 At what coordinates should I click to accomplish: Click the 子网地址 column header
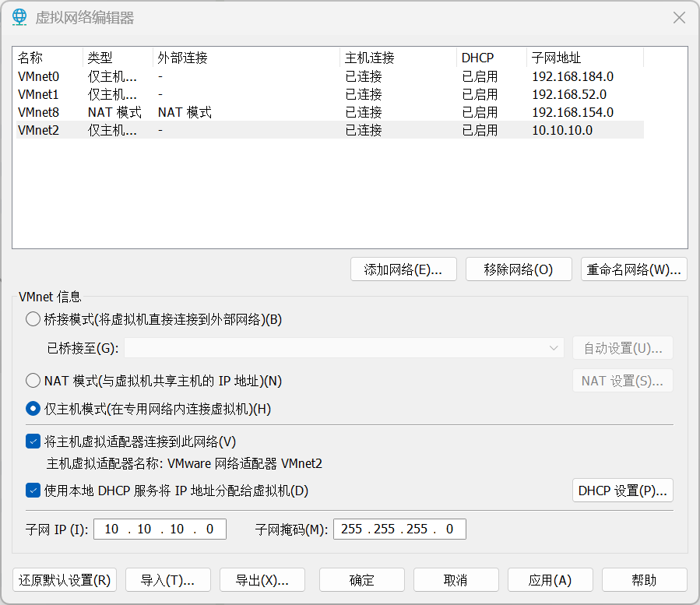[585, 58]
